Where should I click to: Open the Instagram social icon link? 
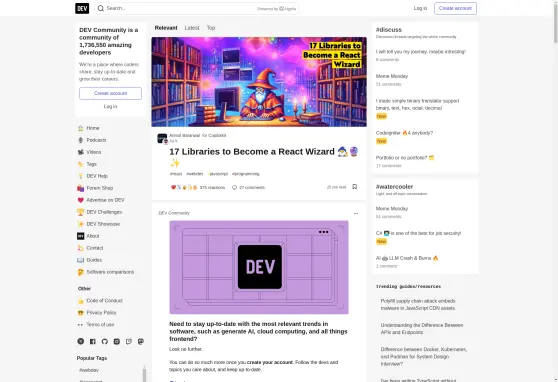(117, 341)
